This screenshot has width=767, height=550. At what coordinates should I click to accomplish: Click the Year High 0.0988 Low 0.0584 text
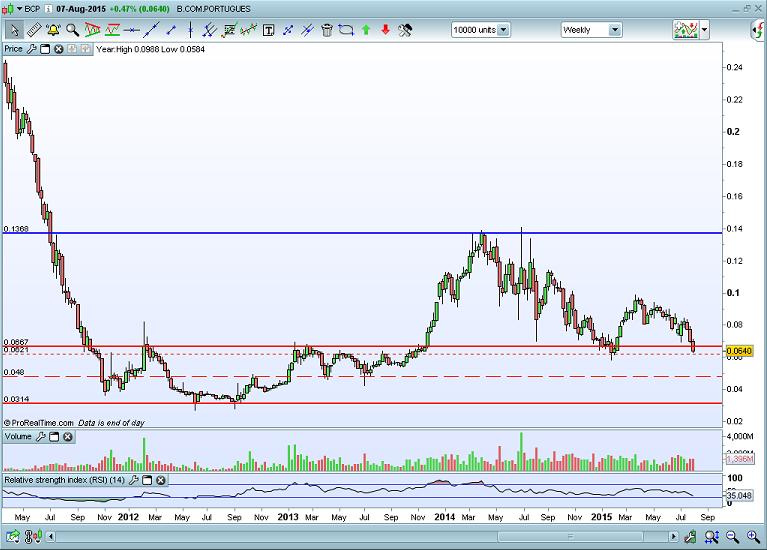[x=151, y=49]
